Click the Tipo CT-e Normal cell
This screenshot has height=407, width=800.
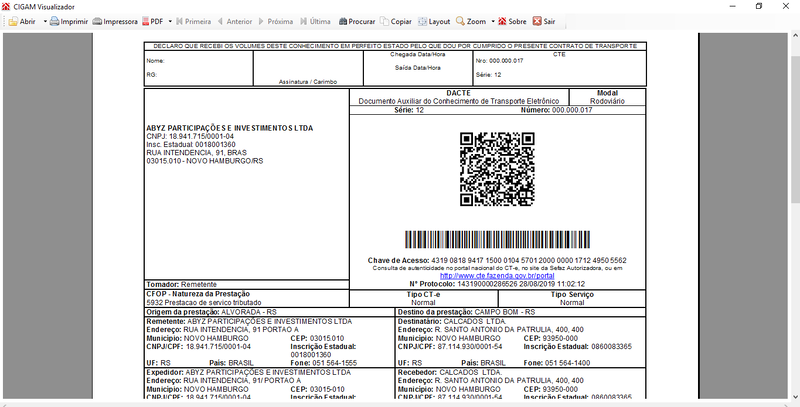pyautogui.click(x=423, y=298)
